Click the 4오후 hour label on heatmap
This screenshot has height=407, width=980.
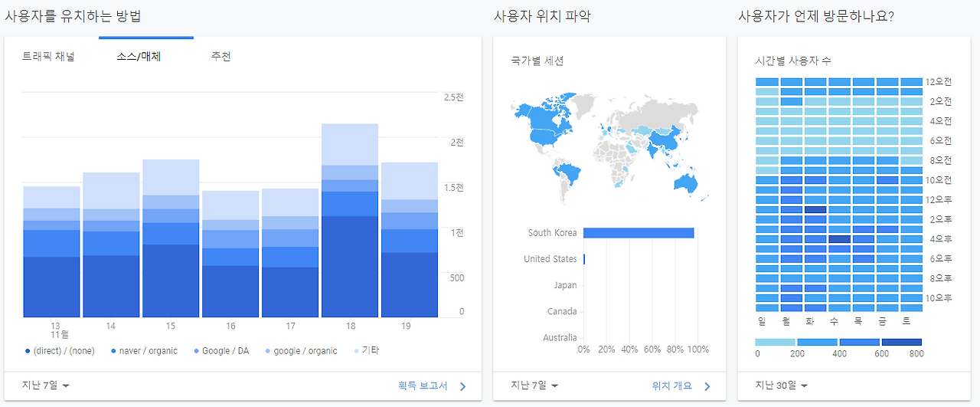tap(941, 239)
